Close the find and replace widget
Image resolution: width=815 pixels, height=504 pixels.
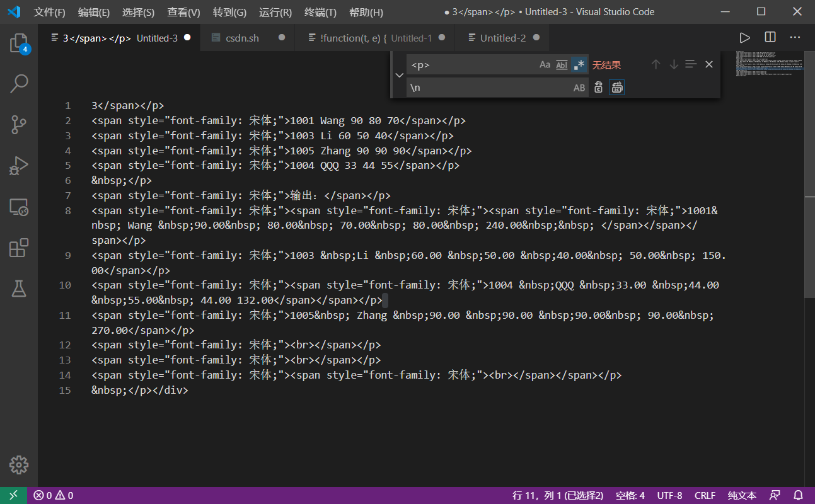tap(709, 64)
